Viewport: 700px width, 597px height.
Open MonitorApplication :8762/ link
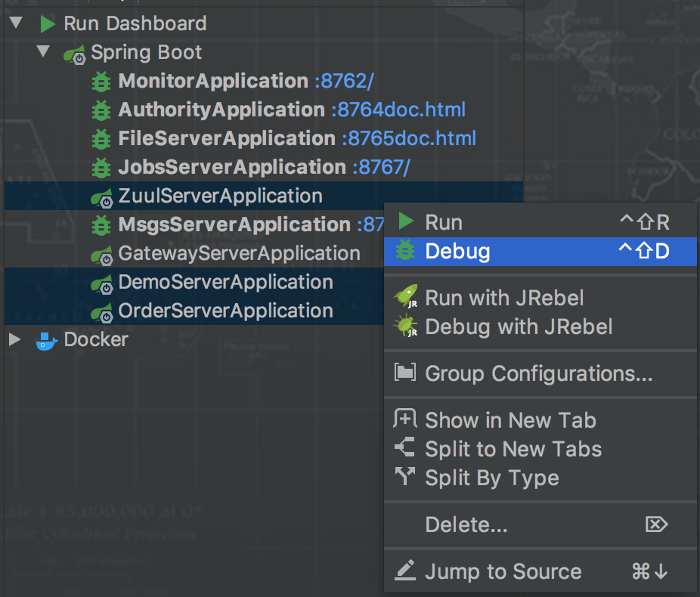(344, 81)
